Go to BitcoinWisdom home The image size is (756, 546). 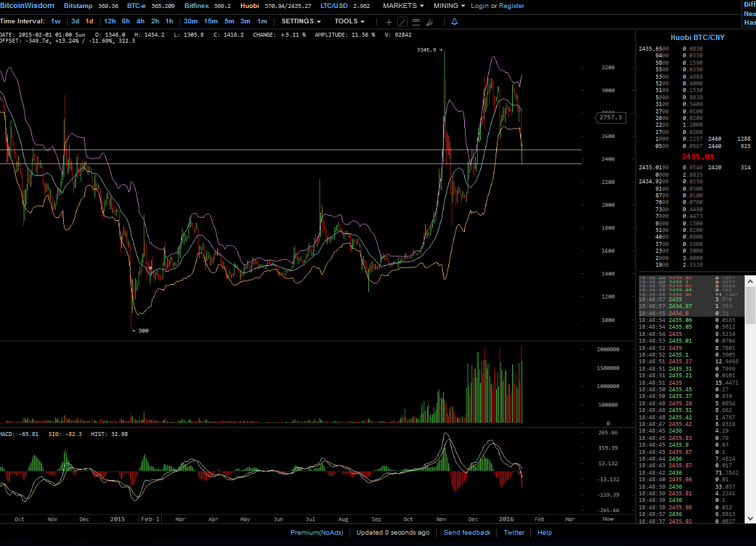[x=27, y=6]
